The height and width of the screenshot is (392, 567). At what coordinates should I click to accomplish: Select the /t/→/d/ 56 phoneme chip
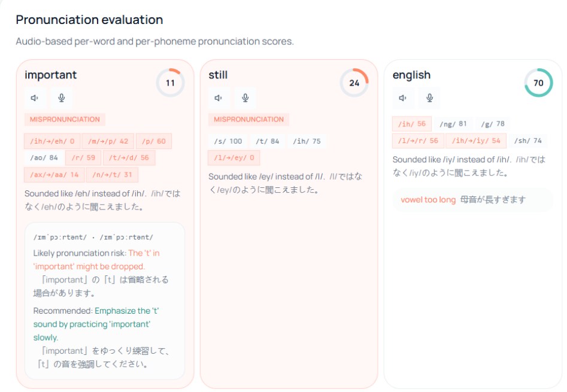tap(129, 158)
